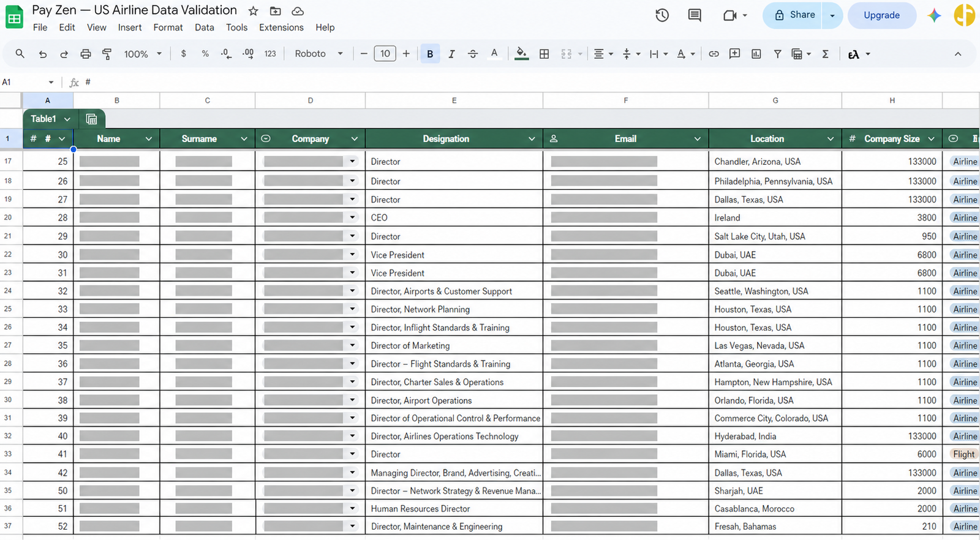Redo the last undone action
Image resolution: width=980 pixels, height=540 pixels.
point(64,54)
